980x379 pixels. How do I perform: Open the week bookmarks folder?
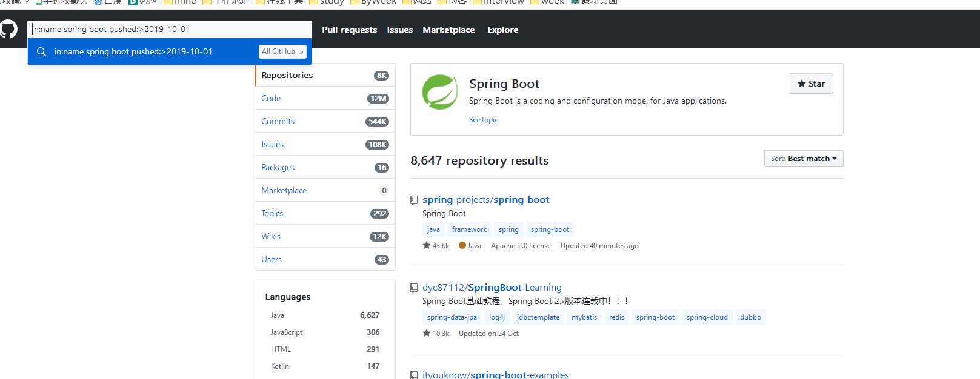tap(548, 2)
